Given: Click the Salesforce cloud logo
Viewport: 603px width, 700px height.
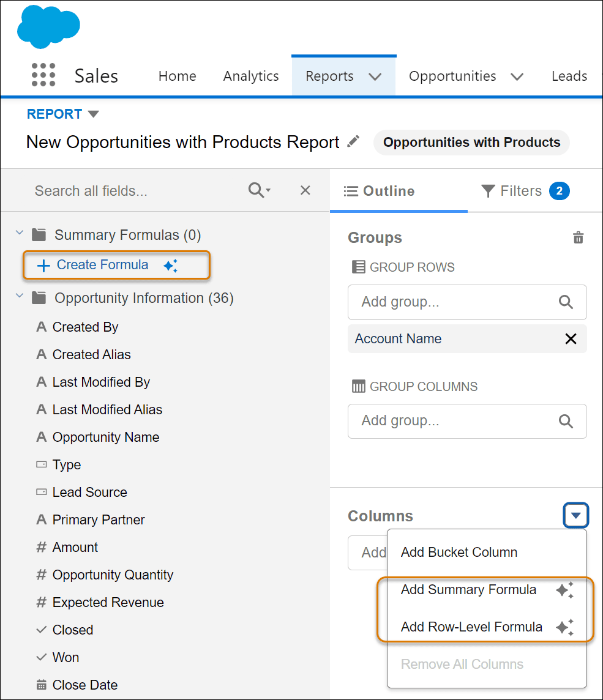Looking at the screenshot, I should (48, 26).
